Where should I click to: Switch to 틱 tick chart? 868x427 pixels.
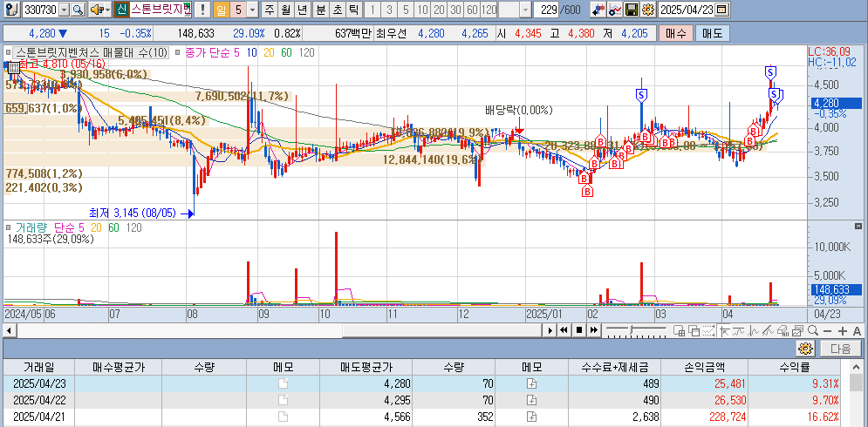point(353,10)
